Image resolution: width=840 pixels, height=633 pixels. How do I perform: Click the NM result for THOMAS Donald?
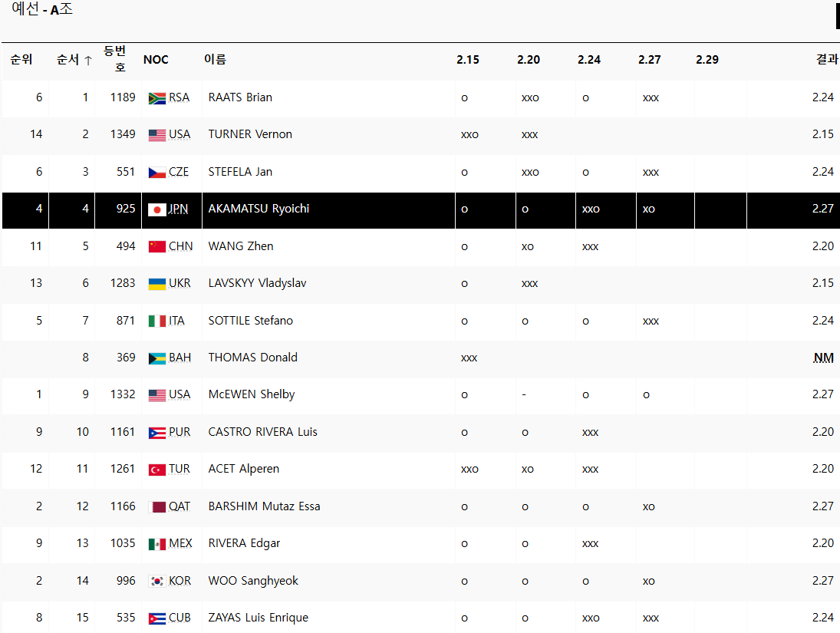[823, 358]
